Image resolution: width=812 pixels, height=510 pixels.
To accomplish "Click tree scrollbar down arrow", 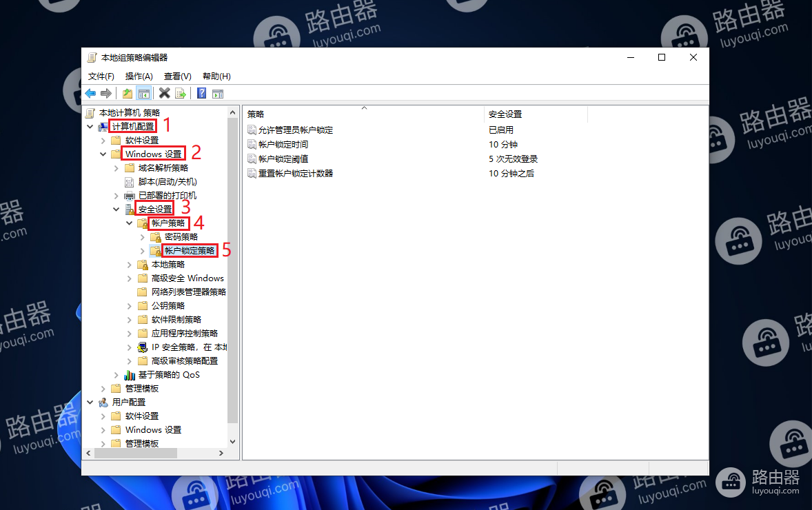I will (x=232, y=442).
